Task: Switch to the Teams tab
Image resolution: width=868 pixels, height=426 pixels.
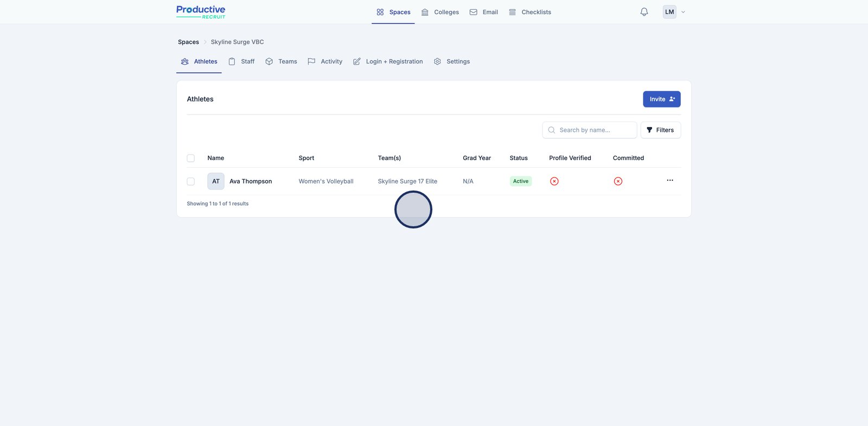Action: [281, 61]
